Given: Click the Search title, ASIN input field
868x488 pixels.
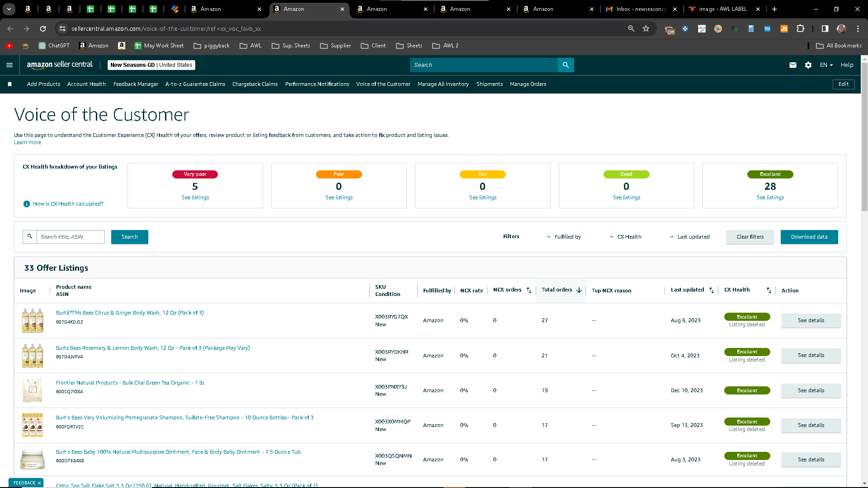Looking at the screenshot, I should point(71,237).
